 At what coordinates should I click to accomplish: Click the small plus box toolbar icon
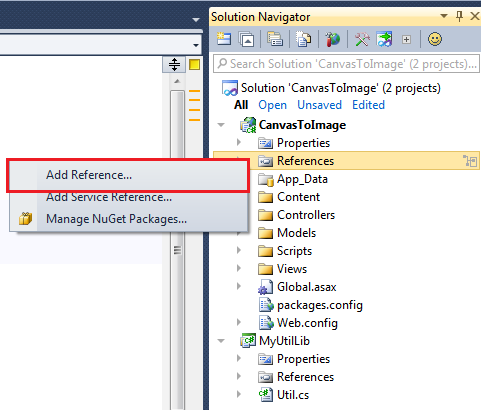[406, 40]
